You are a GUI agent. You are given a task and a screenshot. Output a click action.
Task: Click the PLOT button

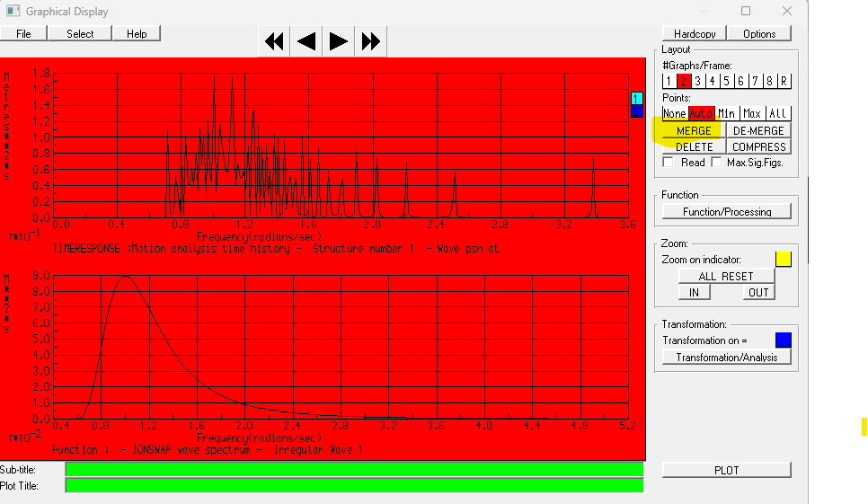[x=726, y=470]
